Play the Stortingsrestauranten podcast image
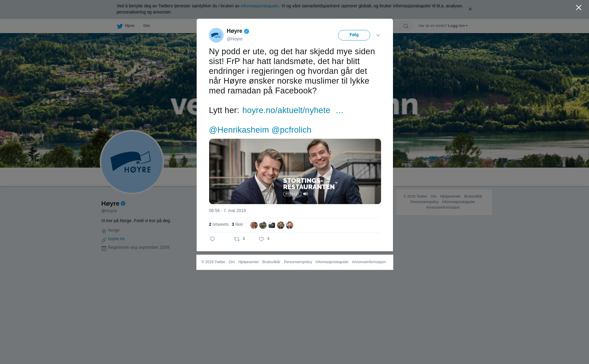The height and width of the screenshot is (364, 589). click(295, 172)
